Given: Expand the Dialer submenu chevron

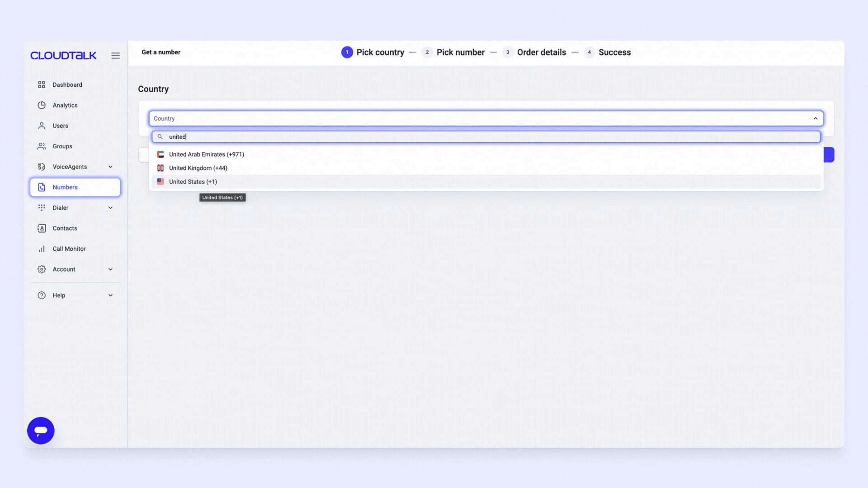Looking at the screenshot, I should 110,208.
